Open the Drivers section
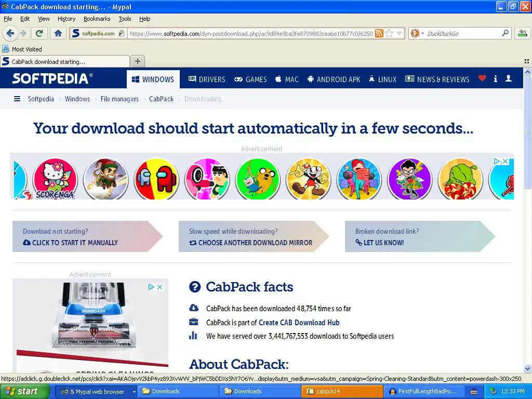This screenshot has width=532, height=399. (207, 79)
